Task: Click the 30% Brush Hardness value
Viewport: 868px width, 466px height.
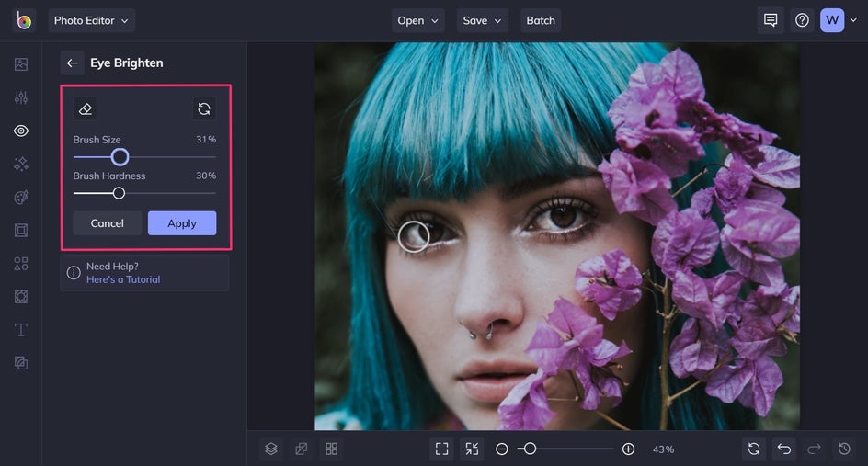Action: click(x=206, y=176)
